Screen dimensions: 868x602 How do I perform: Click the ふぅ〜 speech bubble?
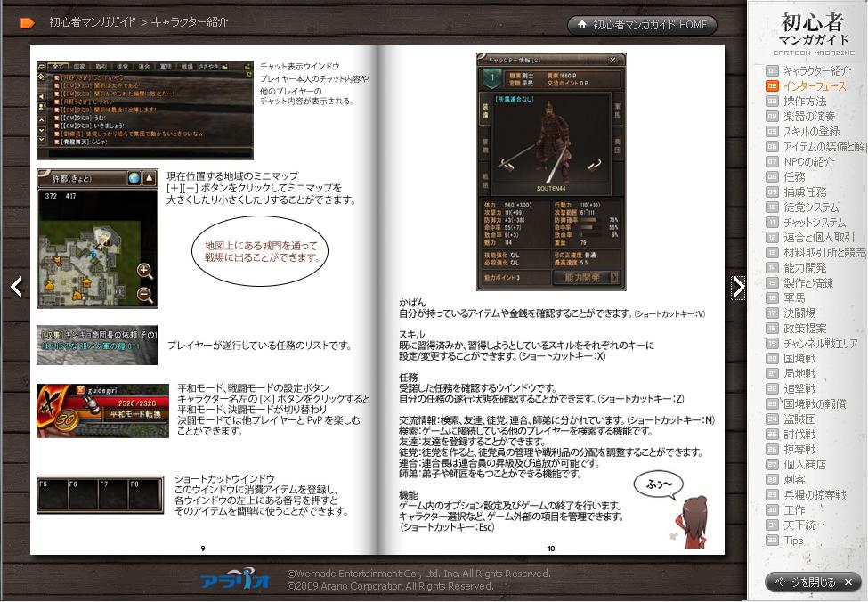[x=658, y=484]
